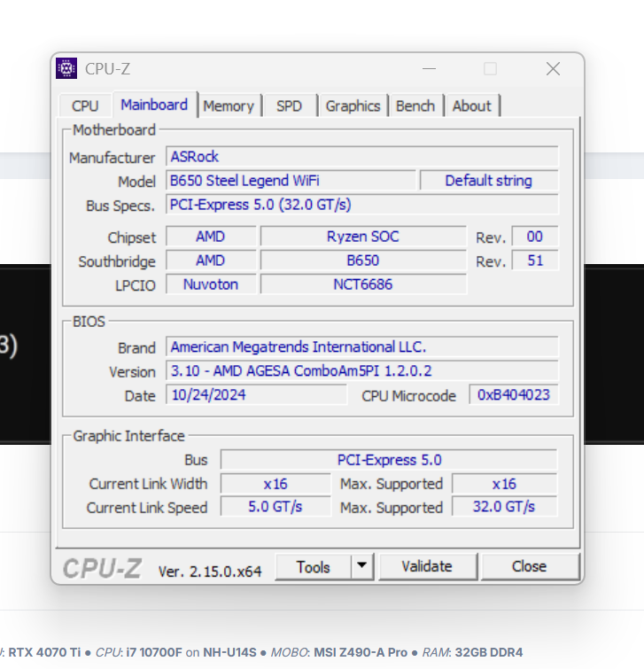644x669 pixels.
Task: Open the Memory tab
Action: [229, 105]
